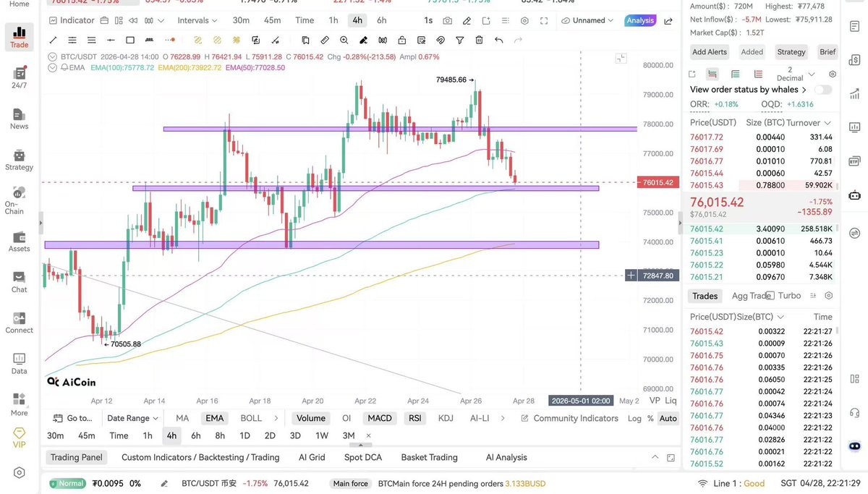Select the 1h interval in the top toolbar

pos(333,20)
